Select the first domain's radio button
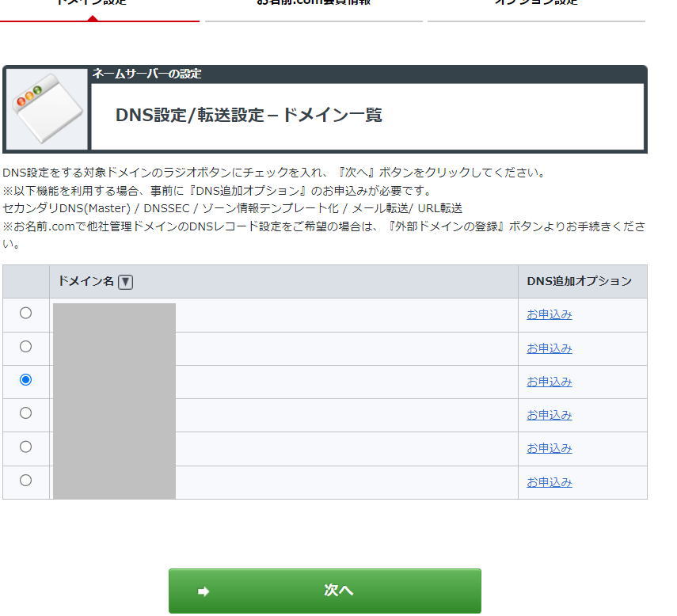This screenshot has width=677, height=616. [26, 314]
